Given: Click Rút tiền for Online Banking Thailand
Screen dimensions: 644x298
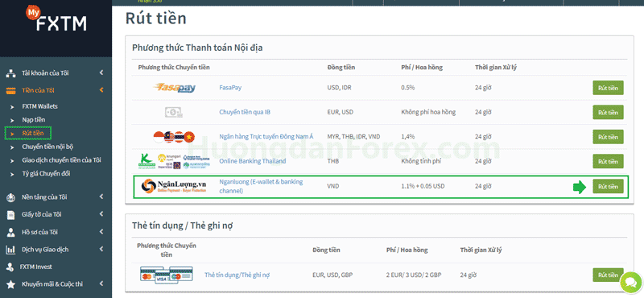Looking at the screenshot, I should (608, 162).
